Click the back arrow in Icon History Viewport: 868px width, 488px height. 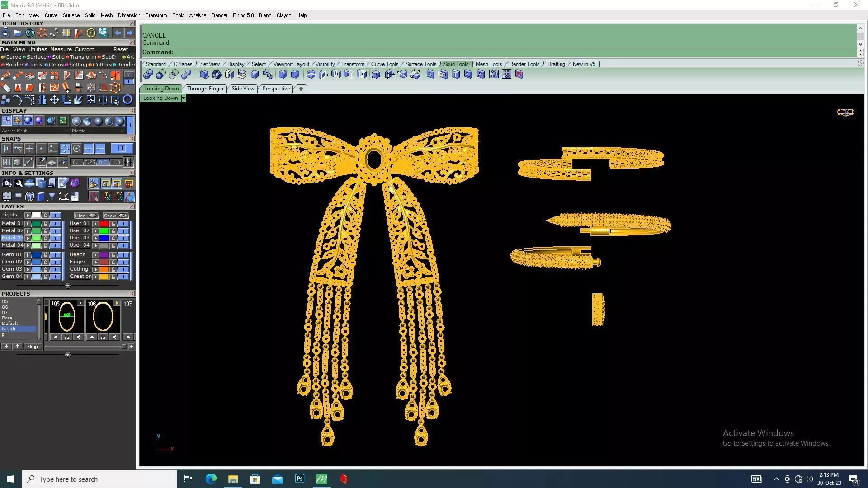[x=118, y=33]
